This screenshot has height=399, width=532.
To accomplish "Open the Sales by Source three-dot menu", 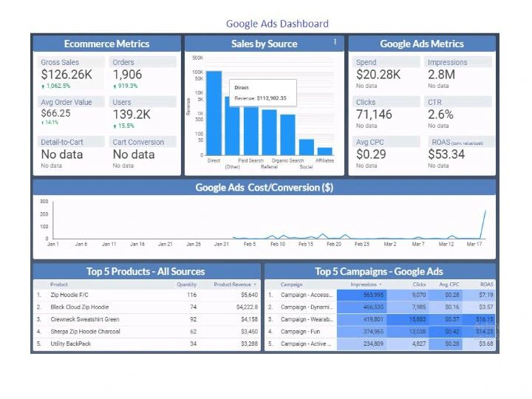I will tap(335, 42).
